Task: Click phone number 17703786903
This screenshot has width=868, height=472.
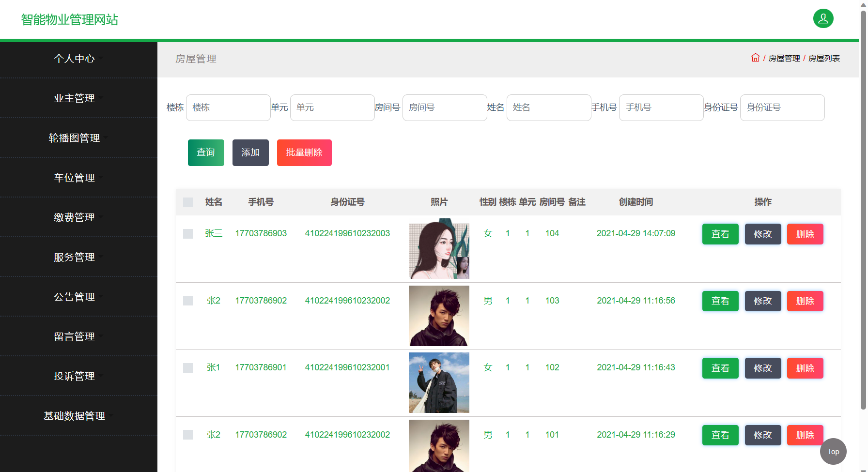Action: (261, 233)
